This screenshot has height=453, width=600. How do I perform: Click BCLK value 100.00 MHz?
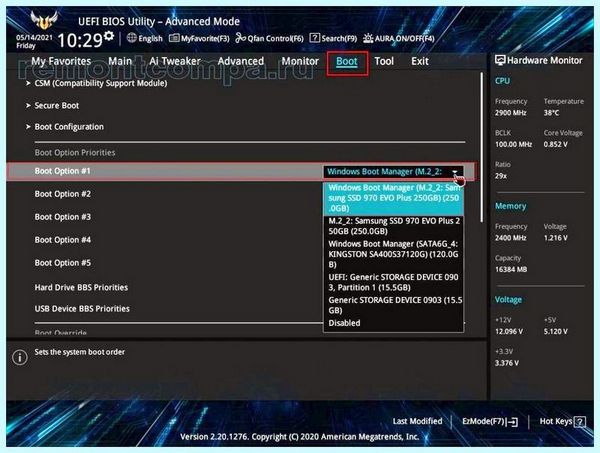point(514,145)
